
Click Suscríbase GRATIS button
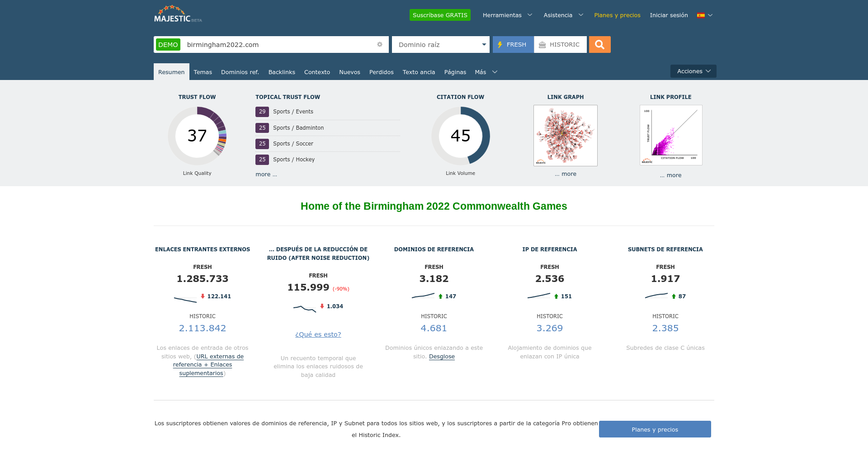440,15
